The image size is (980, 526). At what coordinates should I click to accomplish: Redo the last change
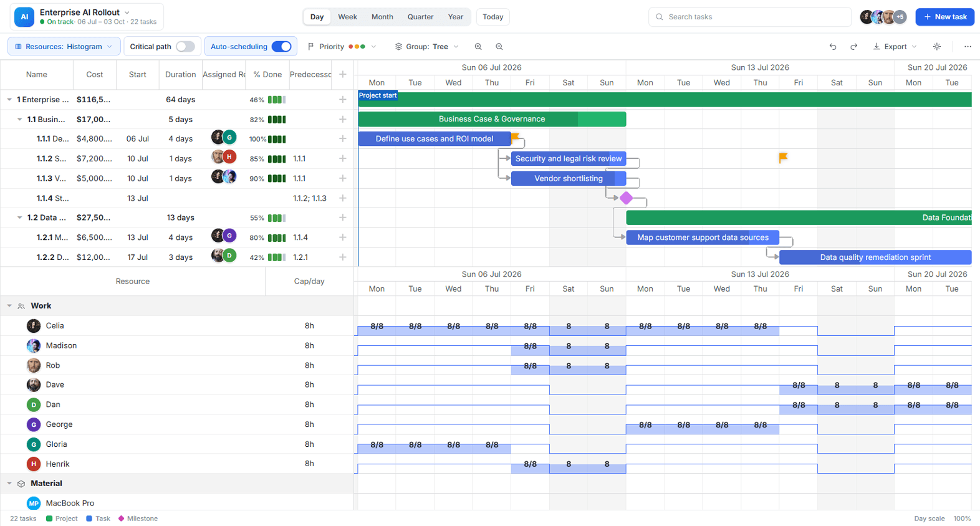(854, 47)
